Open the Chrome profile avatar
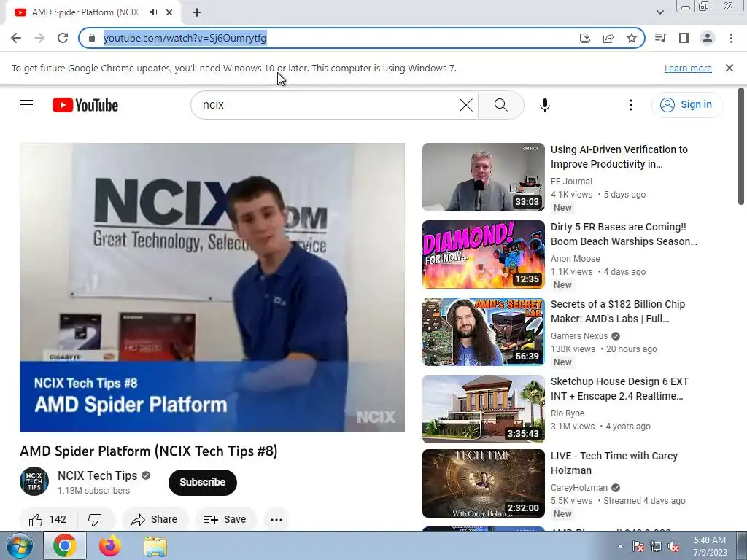This screenshot has width=747, height=560. click(708, 38)
